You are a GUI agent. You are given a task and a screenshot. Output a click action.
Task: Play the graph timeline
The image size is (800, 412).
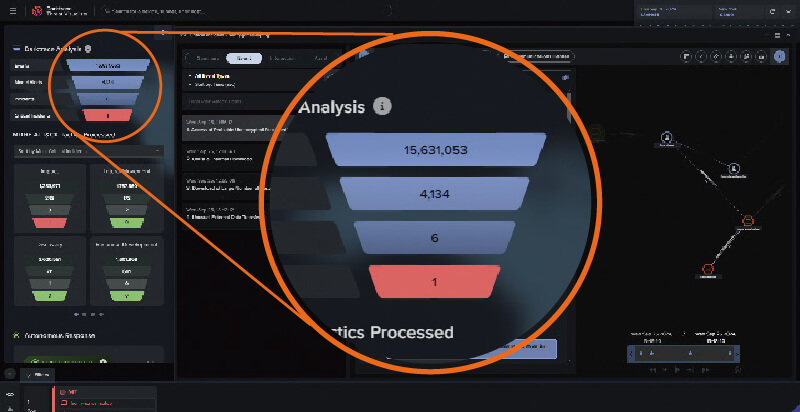pyautogui.click(x=678, y=370)
